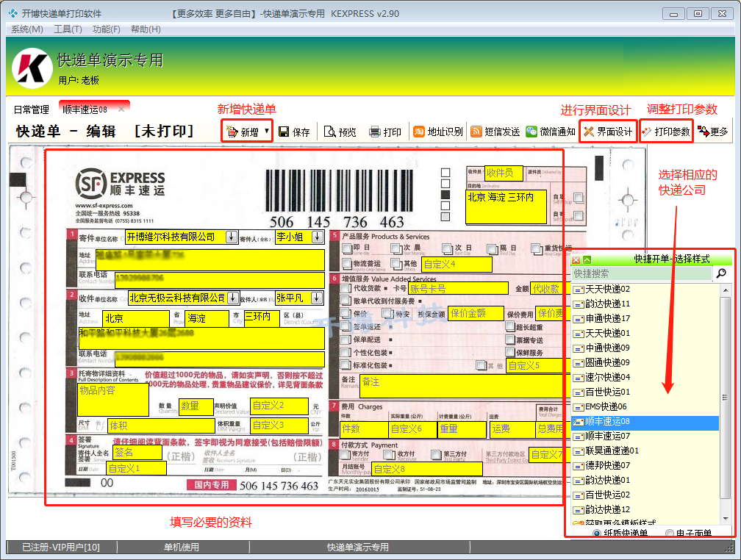741x560 pixels.
Task: Click the template list scrollbar up arrow
Action: (x=726, y=290)
